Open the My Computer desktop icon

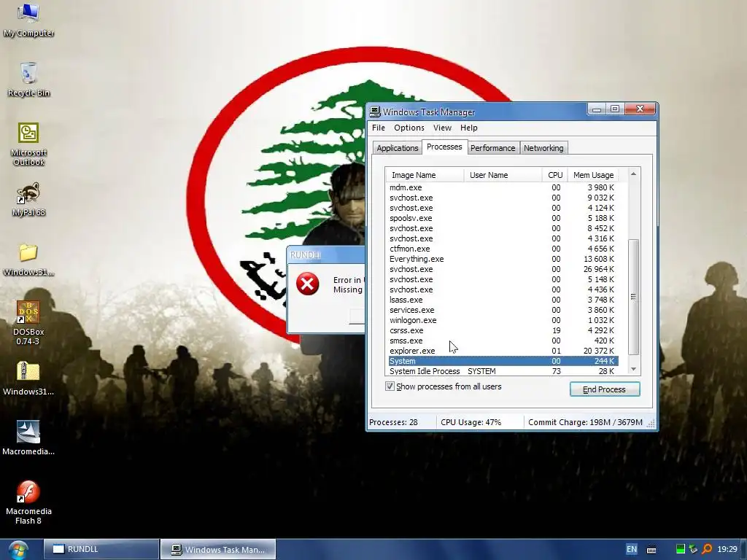[x=28, y=20]
